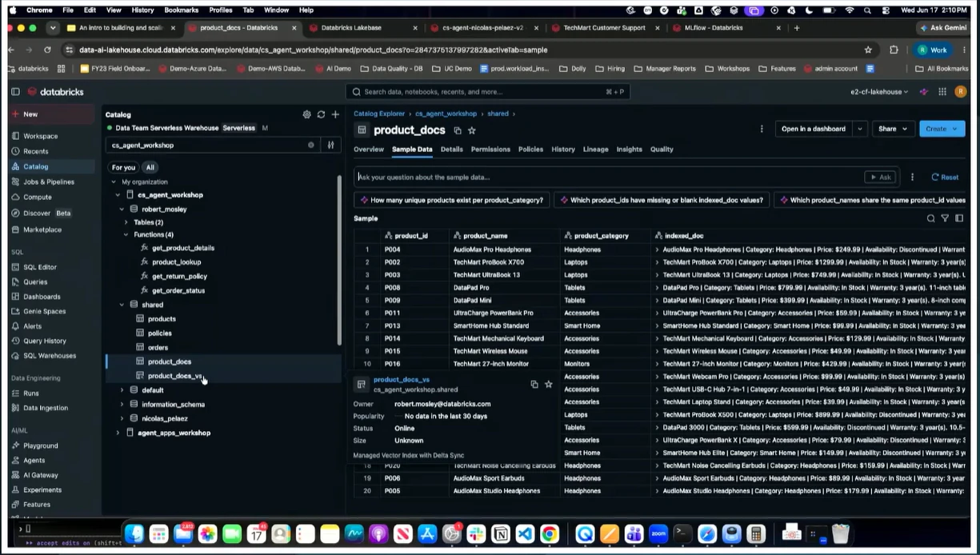This screenshot has height=555, width=980.
Task: Open Jobs & Pipelines page
Action: 49,182
